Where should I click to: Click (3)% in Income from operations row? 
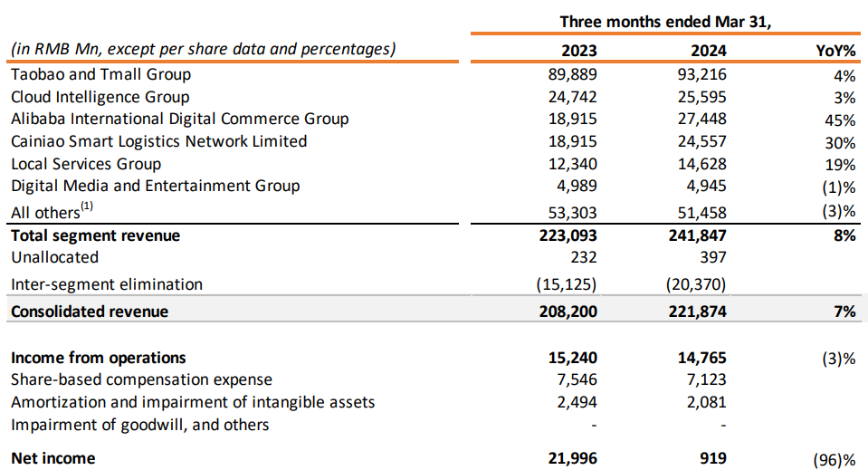(x=839, y=360)
